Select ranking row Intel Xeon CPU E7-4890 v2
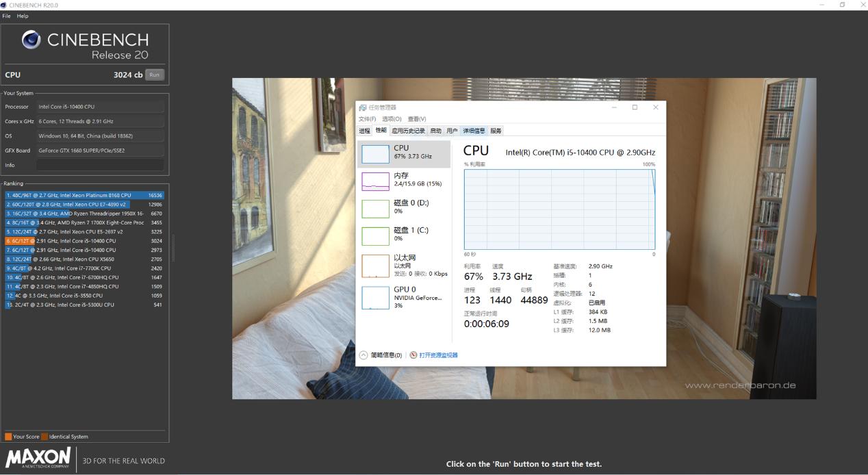Image resolution: width=868 pixels, height=475 pixels. [84, 204]
